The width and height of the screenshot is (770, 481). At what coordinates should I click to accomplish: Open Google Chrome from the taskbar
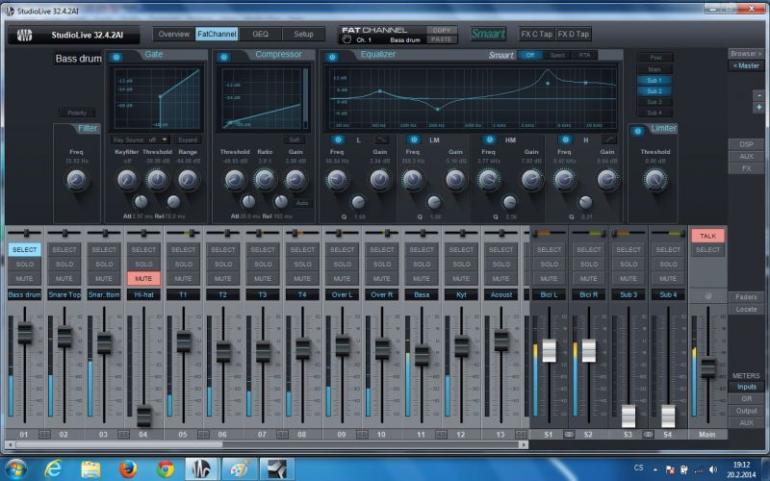165,469
